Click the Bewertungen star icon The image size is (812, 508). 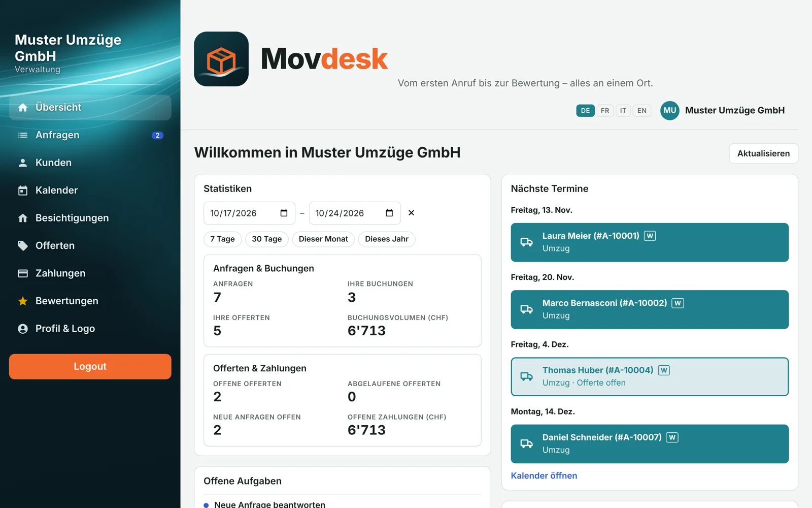23,301
